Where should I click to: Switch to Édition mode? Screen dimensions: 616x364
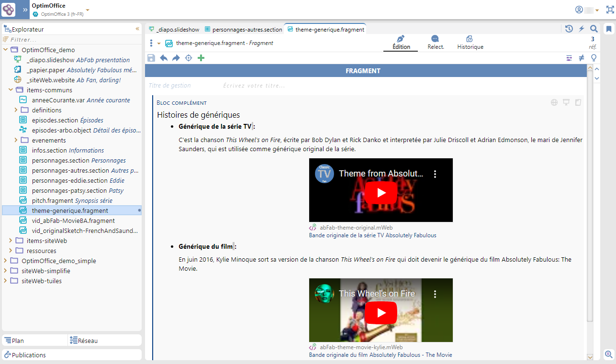(x=401, y=43)
